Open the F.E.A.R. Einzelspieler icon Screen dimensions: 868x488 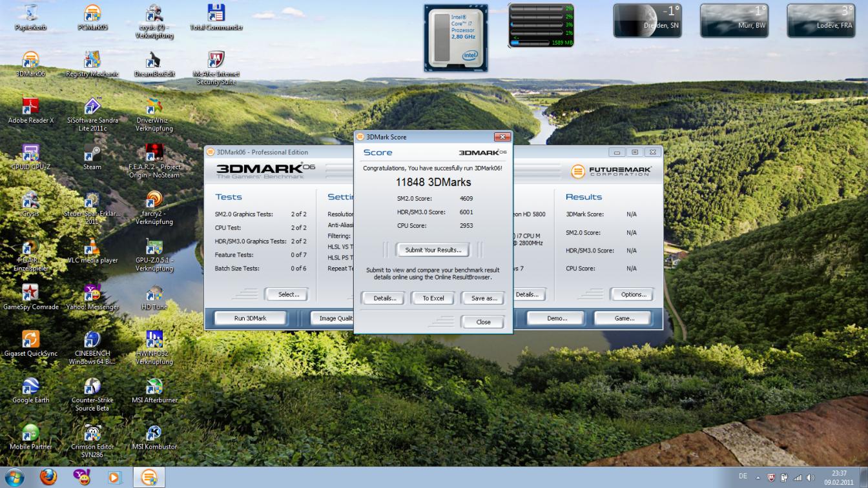[x=30, y=254]
